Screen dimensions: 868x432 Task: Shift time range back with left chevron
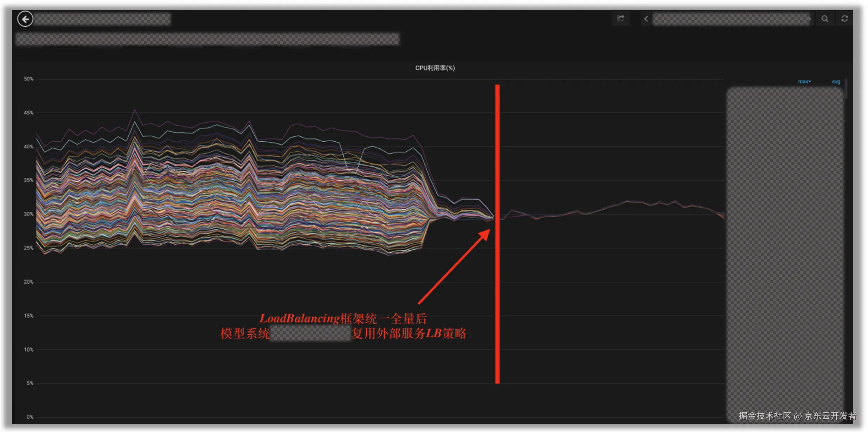pyautogui.click(x=646, y=19)
